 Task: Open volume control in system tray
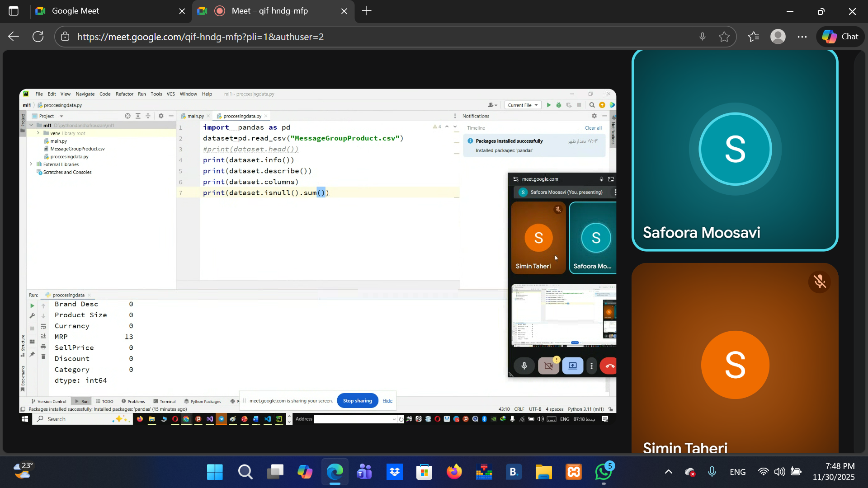(x=779, y=472)
